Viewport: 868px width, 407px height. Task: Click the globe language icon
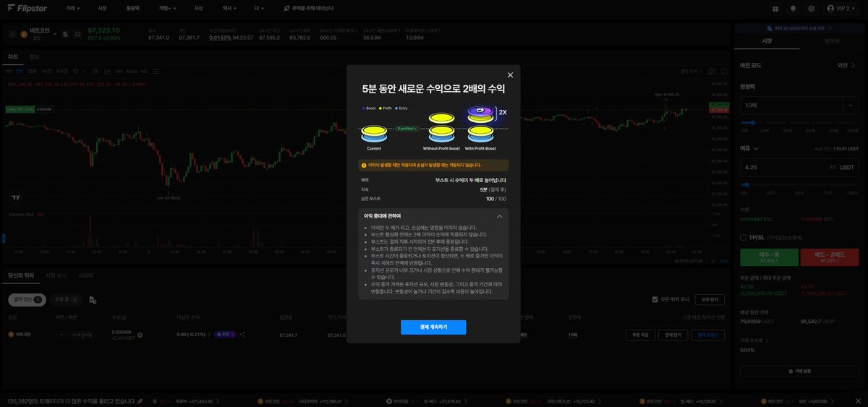tap(811, 9)
